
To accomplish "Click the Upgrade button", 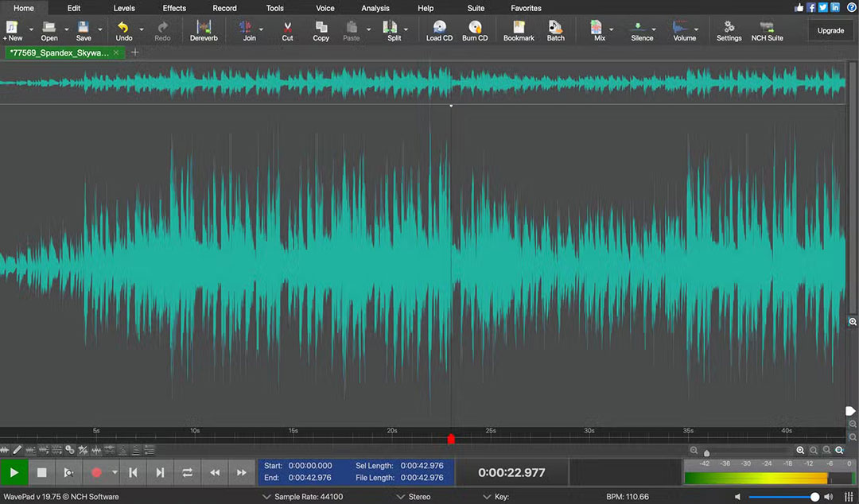I will tap(830, 29).
